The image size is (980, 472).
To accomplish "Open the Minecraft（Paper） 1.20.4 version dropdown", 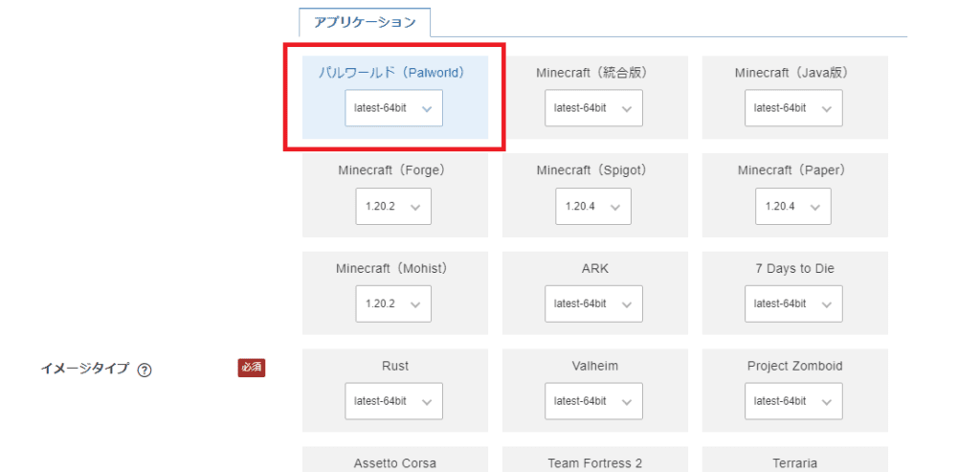I will [793, 206].
